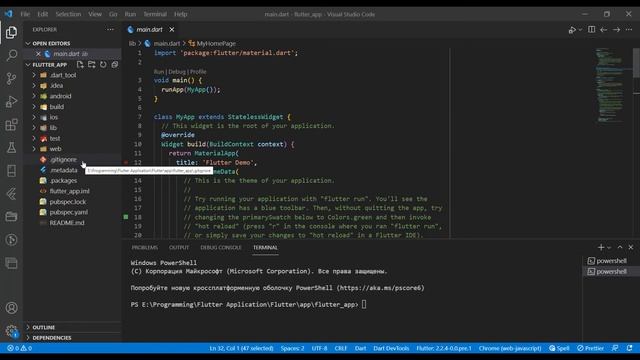640x360 pixels.
Task: Switch to the OUTPUT panel tab
Action: pos(179,247)
